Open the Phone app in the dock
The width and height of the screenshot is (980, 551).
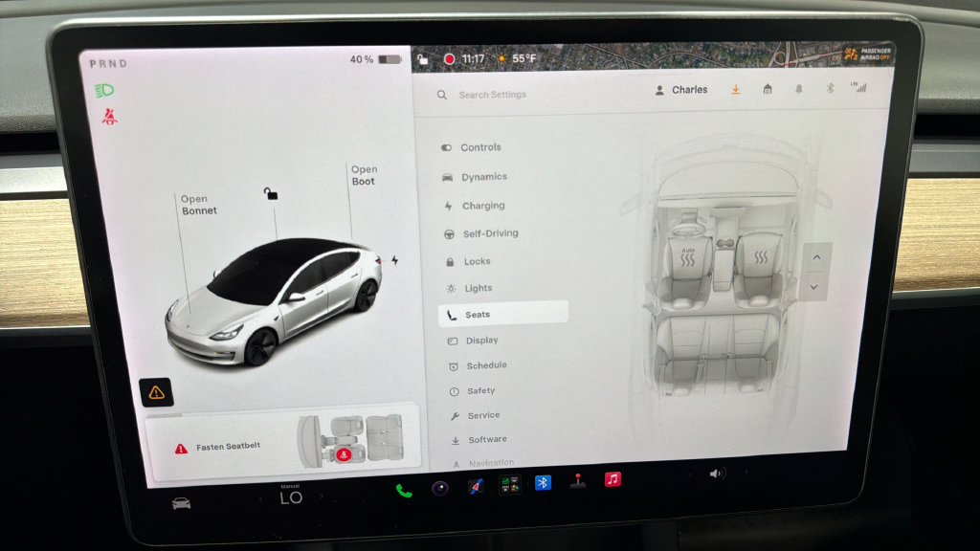point(404,491)
